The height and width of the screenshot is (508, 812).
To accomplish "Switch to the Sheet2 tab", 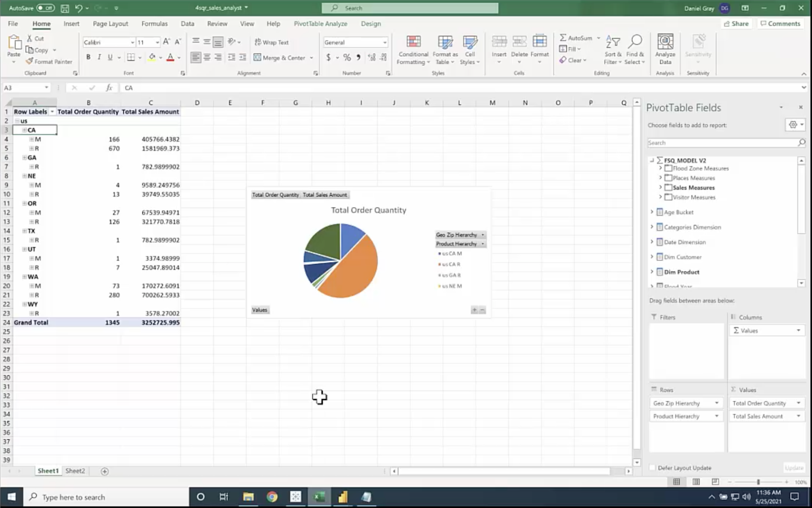I will (x=75, y=471).
